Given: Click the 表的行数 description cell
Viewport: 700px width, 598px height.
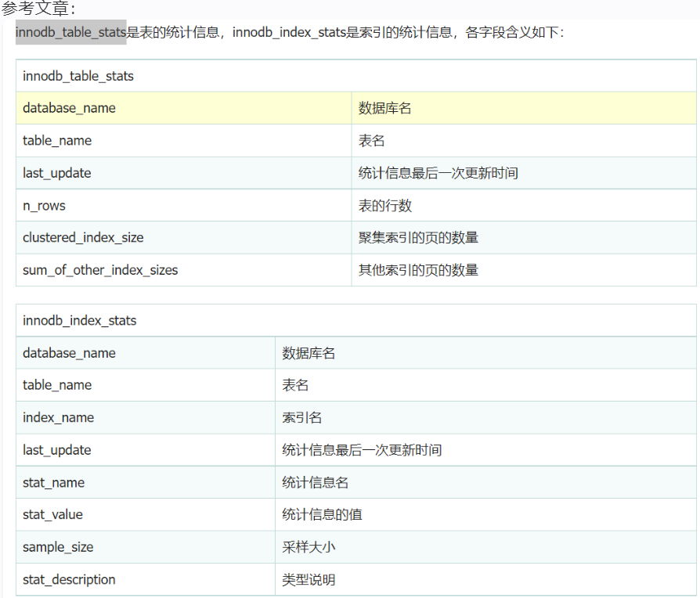Looking at the screenshot, I should point(385,206).
